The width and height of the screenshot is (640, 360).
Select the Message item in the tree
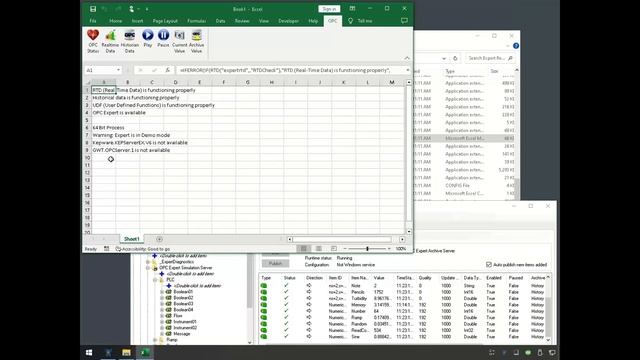point(182,334)
